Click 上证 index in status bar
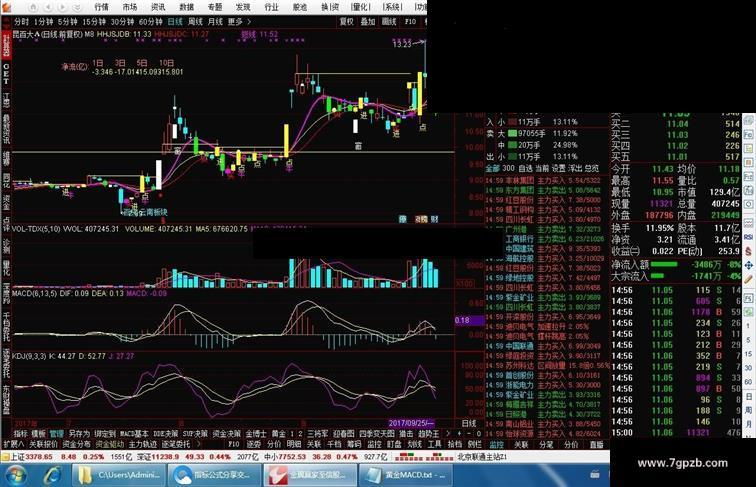 coord(17,456)
